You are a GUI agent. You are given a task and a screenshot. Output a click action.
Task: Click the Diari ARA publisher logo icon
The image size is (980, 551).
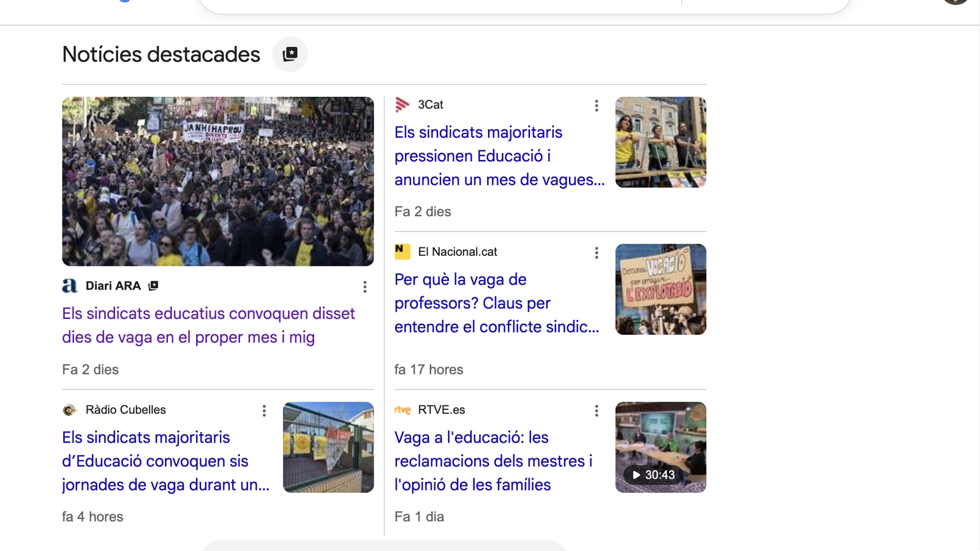[x=69, y=285]
